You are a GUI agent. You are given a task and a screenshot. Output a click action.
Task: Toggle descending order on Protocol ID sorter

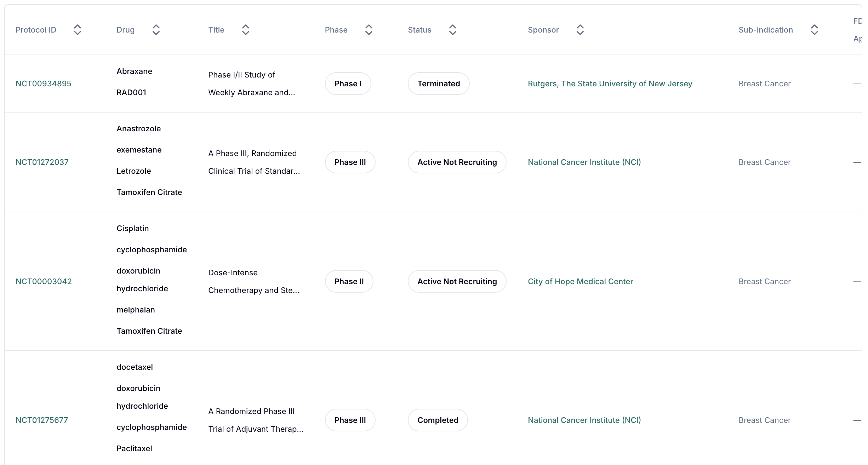(78, 33)
